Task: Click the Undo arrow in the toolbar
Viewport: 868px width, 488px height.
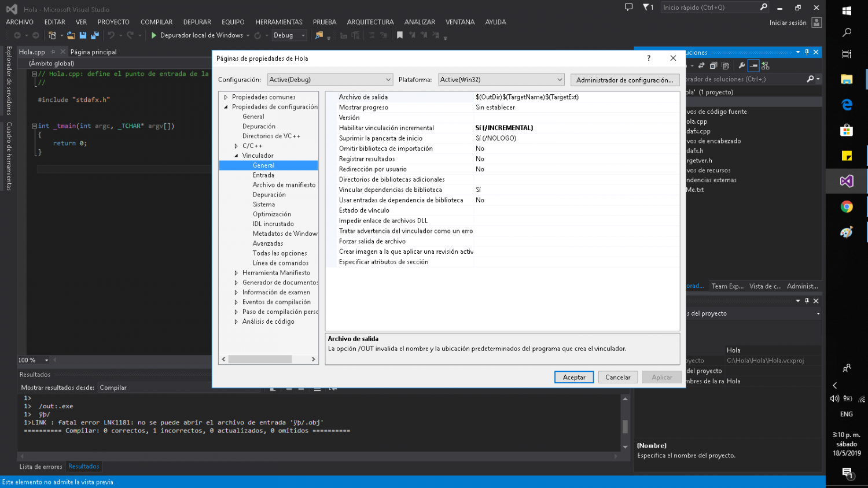Action: coord(111,35)
